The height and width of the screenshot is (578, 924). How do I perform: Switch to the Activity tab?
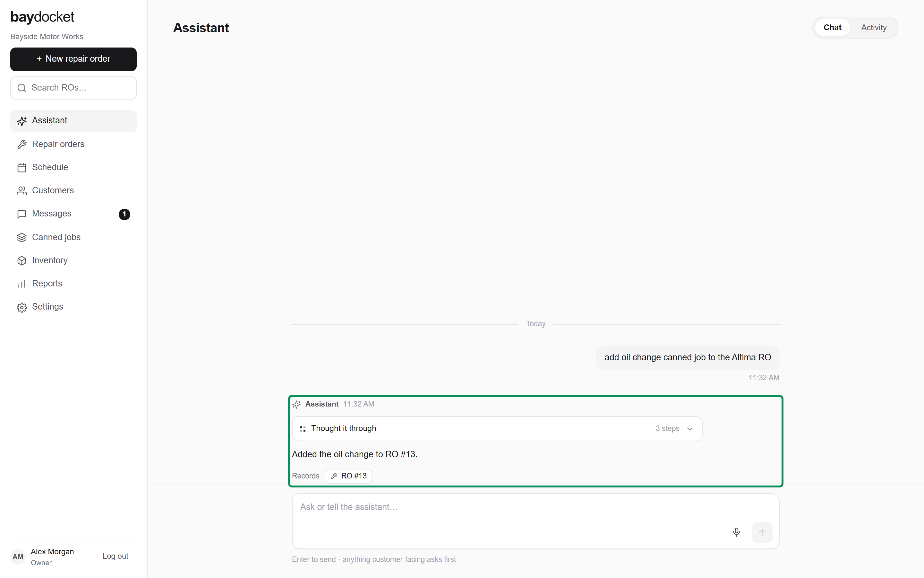[874, 28]
